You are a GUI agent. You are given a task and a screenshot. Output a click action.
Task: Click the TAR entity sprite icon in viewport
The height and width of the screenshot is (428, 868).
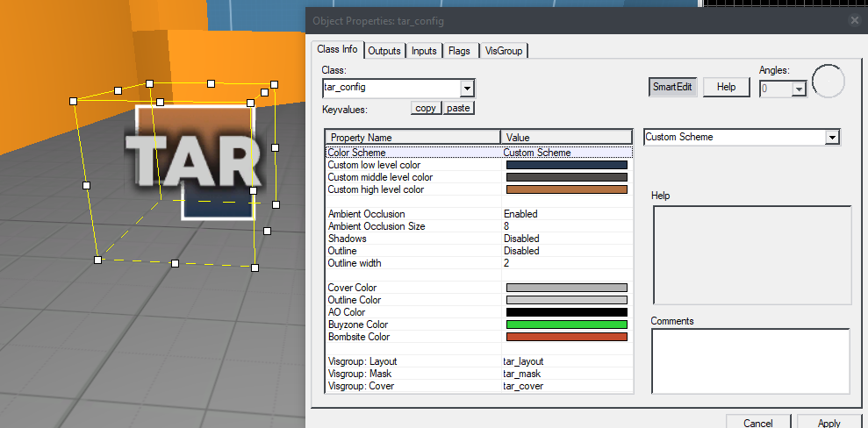click(x=196, y=160)
